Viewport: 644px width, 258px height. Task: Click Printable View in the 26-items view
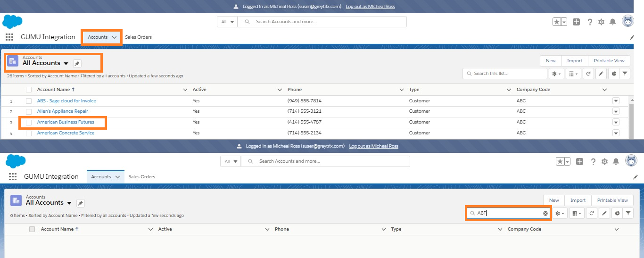pyautogui.click(x=609, y=61)
